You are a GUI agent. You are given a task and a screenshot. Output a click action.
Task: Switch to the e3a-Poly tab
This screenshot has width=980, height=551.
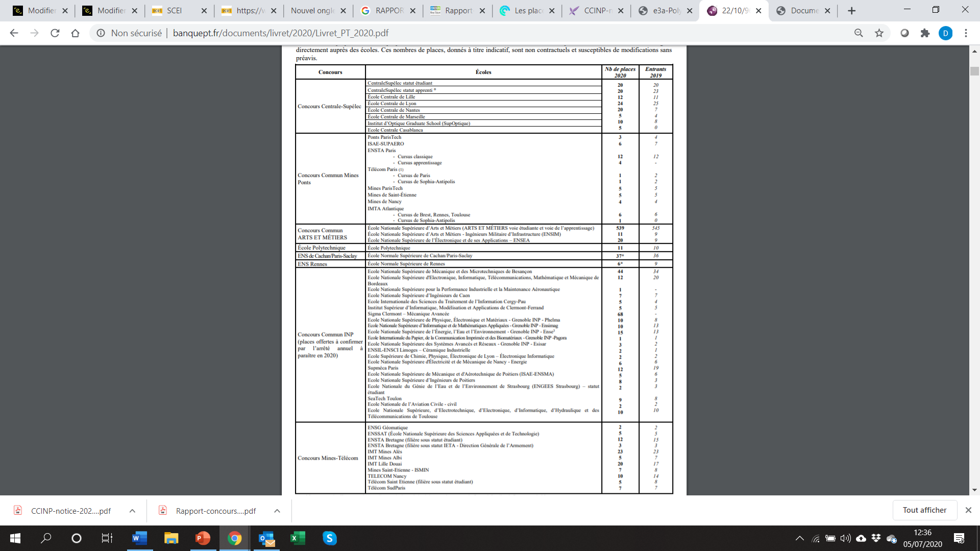pyautogui.click(x=667, y=11)
